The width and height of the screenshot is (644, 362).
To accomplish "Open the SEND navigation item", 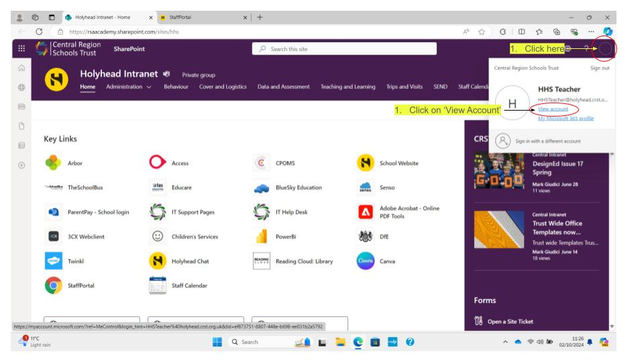I will [440, 86].
